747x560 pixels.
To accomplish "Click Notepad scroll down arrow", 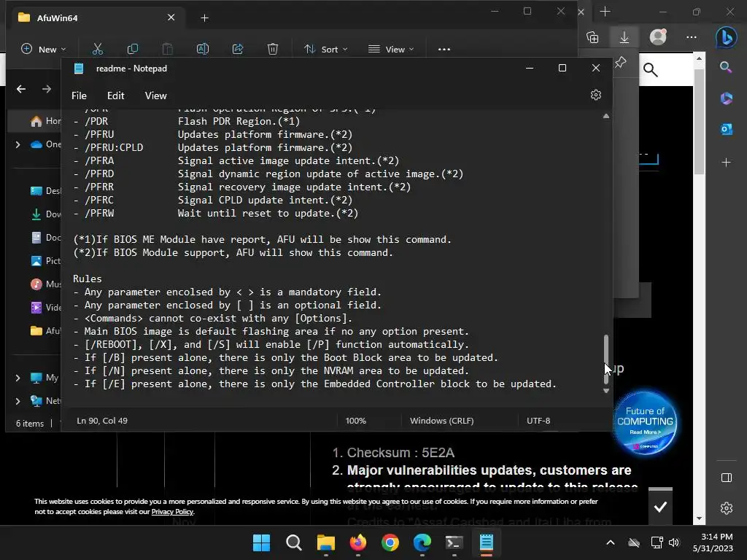I will [606, 391].
